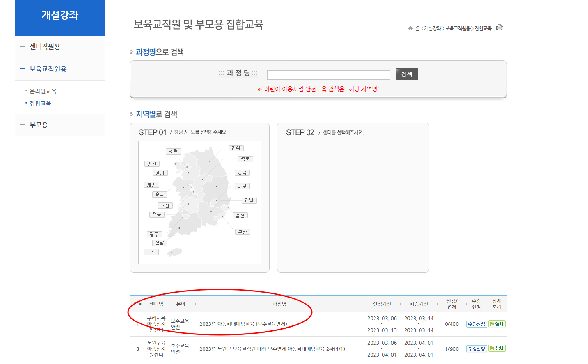Expand the 센터직원용 sidebar menu
This screenshot has height=364, width=588.
60,47
